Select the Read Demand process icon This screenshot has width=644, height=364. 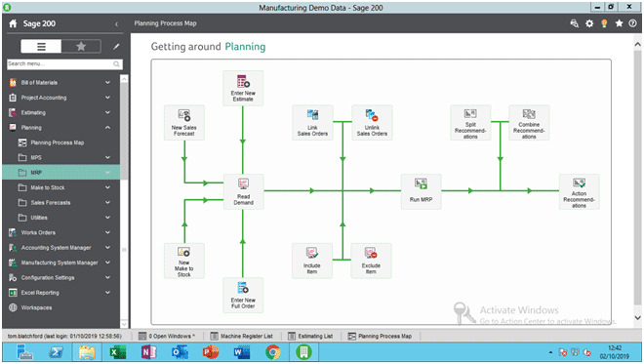(243, 191)
